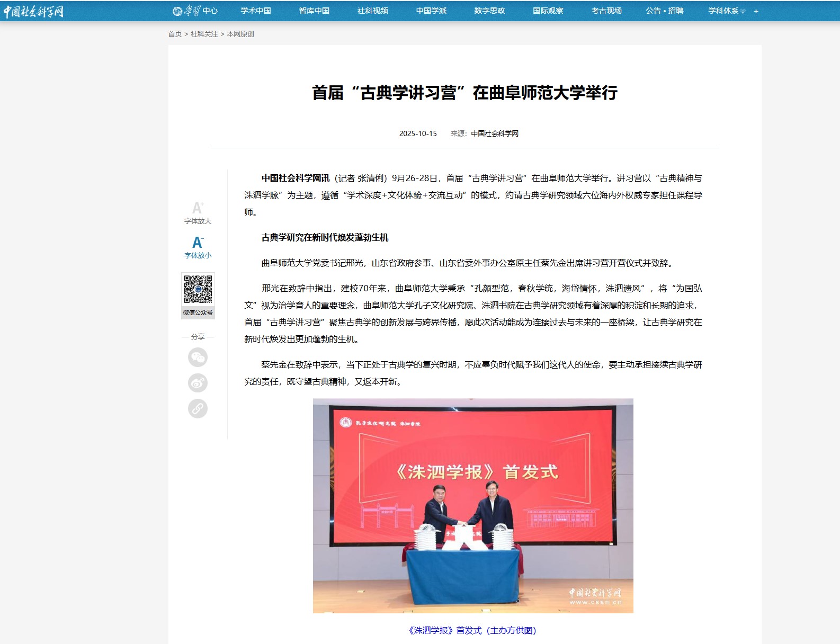Go to 社科视频 section

tap(372, 11)
